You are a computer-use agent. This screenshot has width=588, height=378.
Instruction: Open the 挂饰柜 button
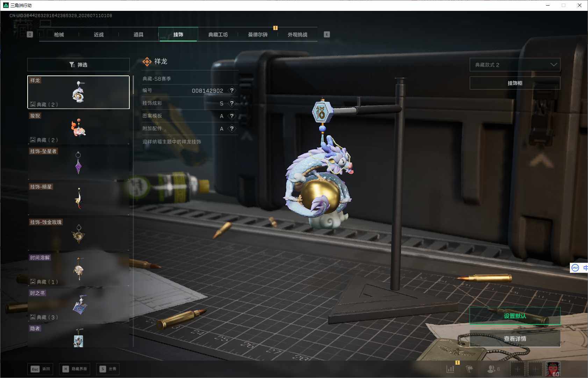click(515, 83)
